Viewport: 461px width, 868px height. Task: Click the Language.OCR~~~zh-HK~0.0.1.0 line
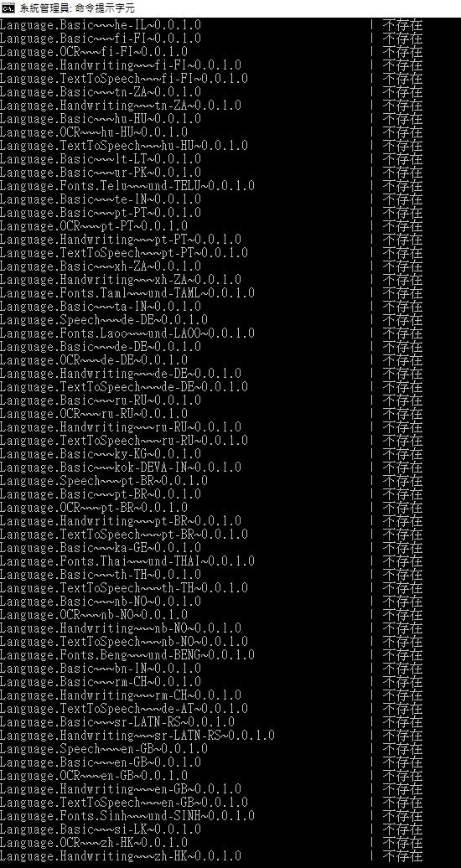94,843
